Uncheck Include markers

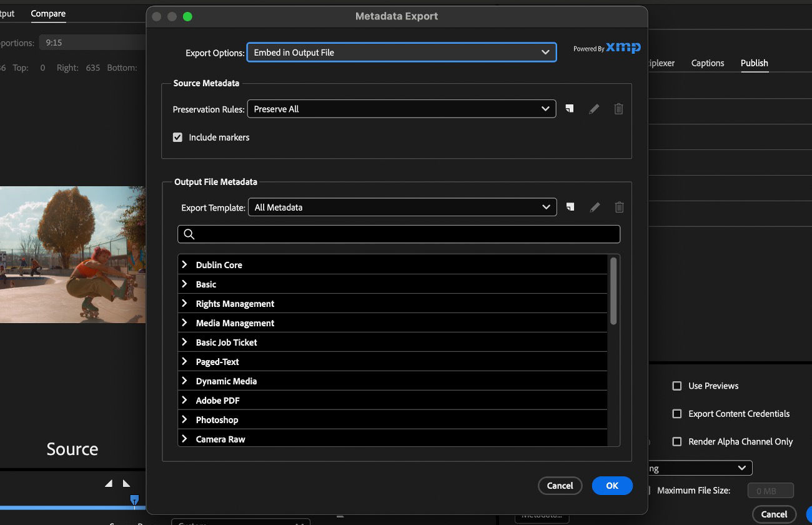tap(177, 137)
